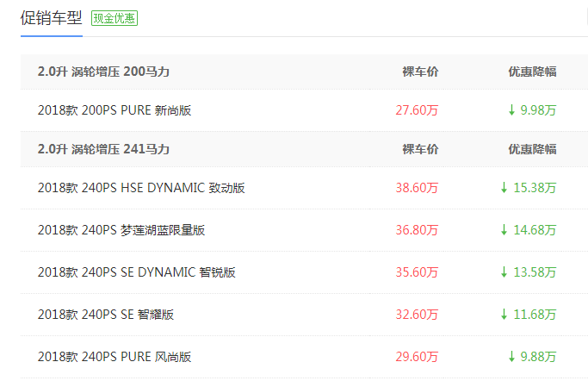Click the down arrow next to 9.88万
The width and height of the screenshot is (588, 387).
pos(511,356)
